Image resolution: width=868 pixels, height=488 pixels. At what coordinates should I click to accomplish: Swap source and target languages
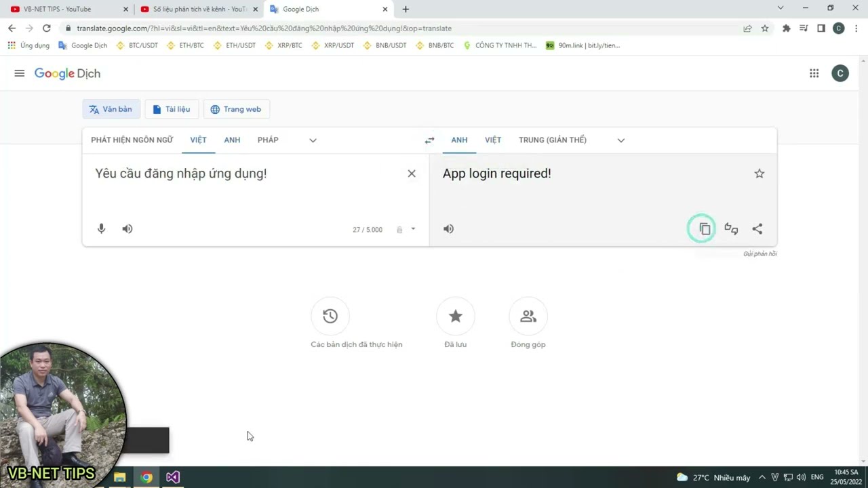(x=429, y=140)
